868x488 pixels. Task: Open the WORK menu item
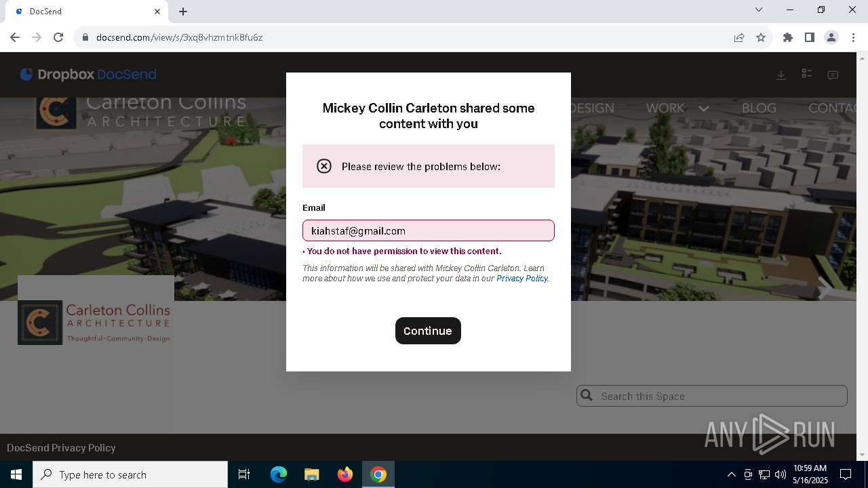(665, 108)
